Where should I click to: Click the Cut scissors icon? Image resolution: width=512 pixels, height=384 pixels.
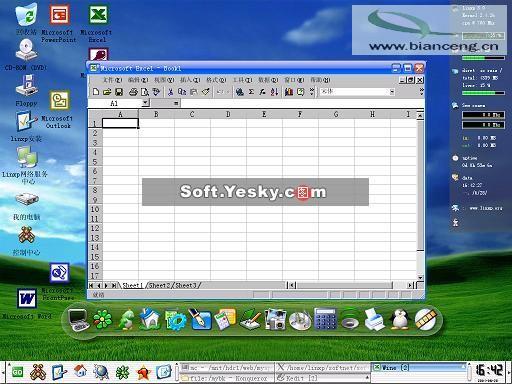click(171, 92)
